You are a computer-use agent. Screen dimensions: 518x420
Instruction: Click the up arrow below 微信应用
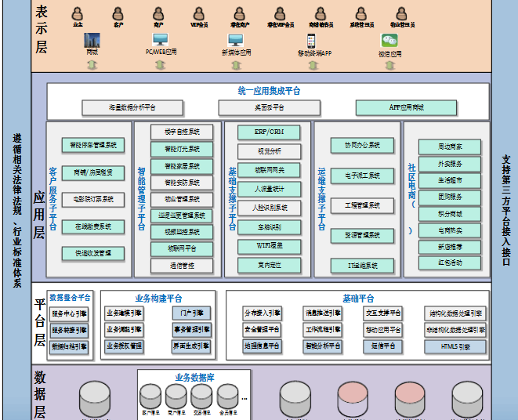389,65
